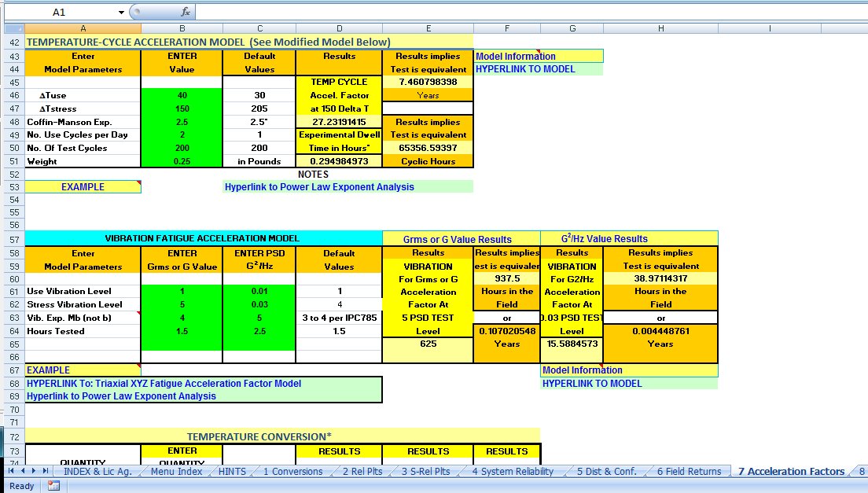Click the result cell 0.004448761
The width and height of the screenshot is (868, 493).
coord(661,331)
